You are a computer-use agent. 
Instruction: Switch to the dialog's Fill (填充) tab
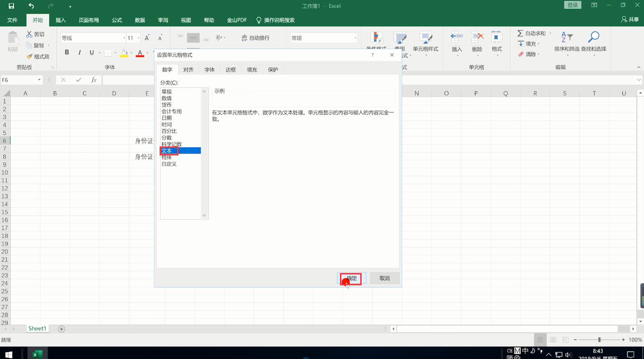pos(252,69)
